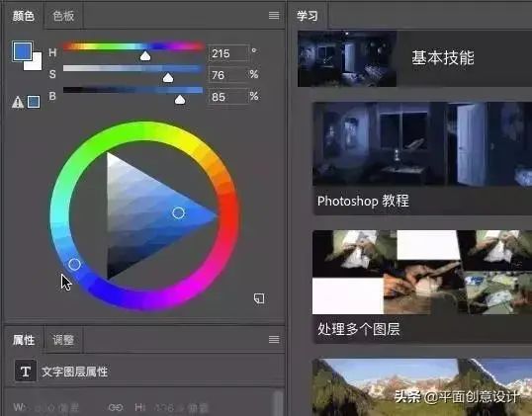Select the gamut-safe color square
Viewport: 532px width, 416px height.
[34, 102]
